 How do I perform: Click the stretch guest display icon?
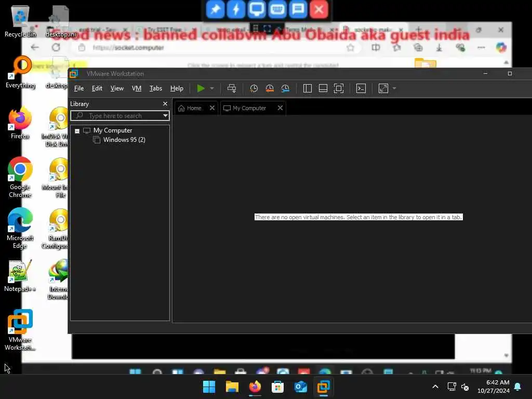383,88
